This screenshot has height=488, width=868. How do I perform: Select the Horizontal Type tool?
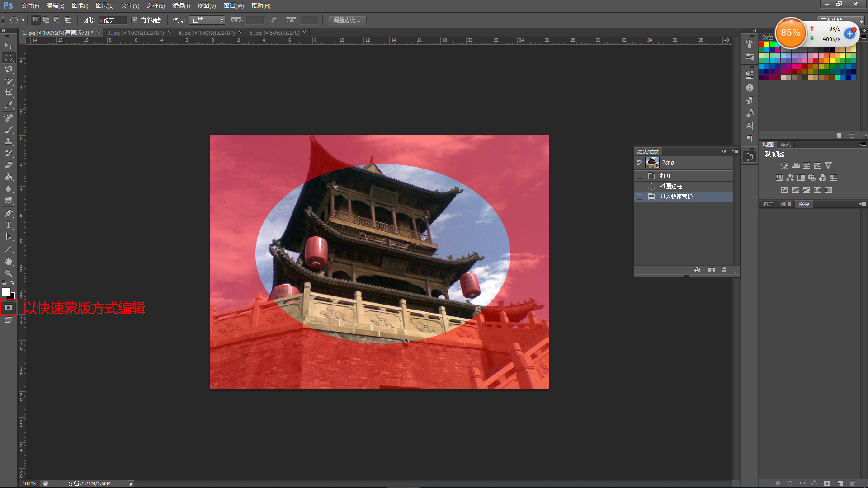point(9,225)
